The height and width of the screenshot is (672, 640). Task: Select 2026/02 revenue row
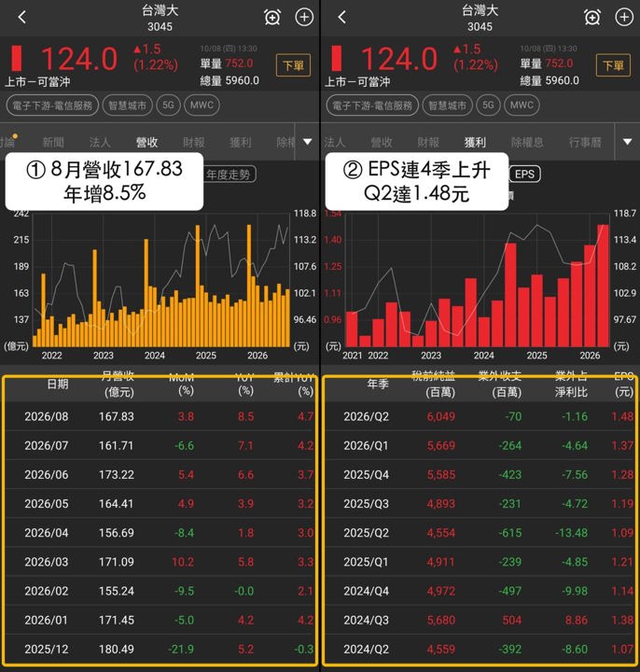coord(160,591)
